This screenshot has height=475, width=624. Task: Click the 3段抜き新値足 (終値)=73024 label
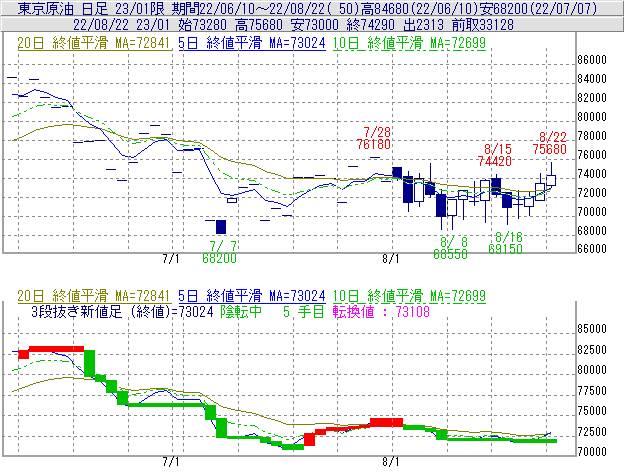(123, 311)
